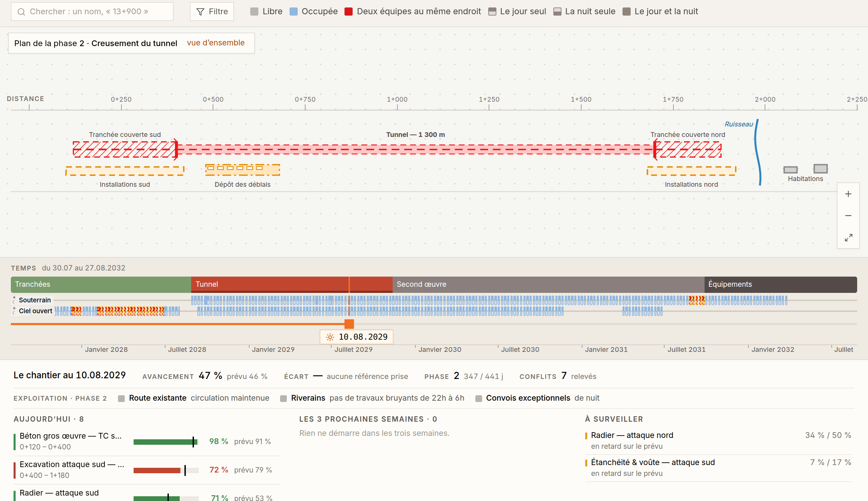Select the Second œuvre phase segment

(548, 284)
